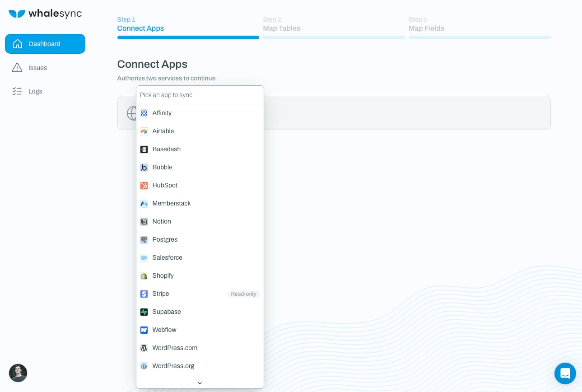This screenshot has width=582, height=392.
Task: Open the chat support bubble
Action: pyautogui.click(x=565, y=373)
